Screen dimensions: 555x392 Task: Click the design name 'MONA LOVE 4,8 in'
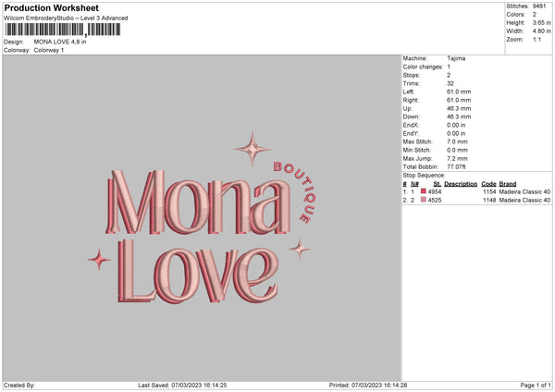(x=60, y=42)
